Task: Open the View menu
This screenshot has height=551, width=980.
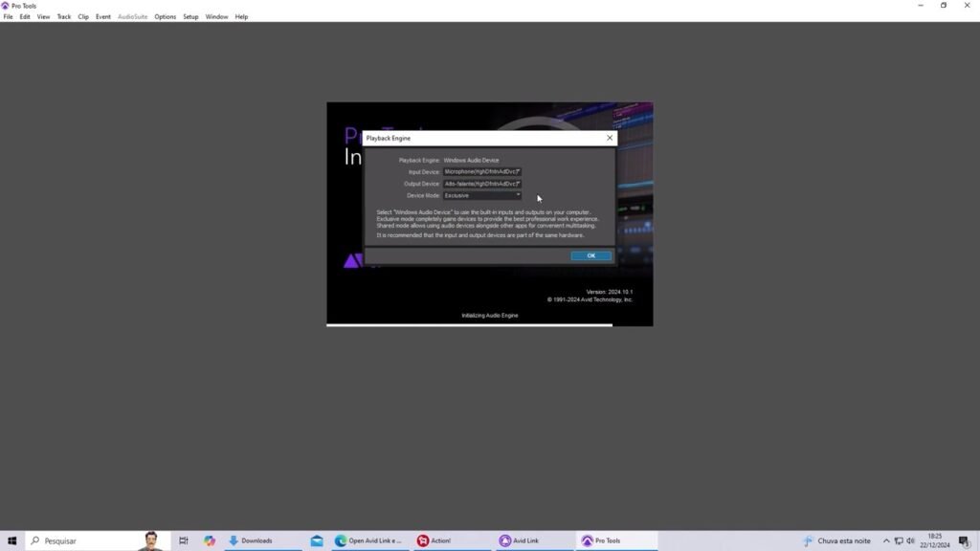Action: pyautogui.click(x=43, y=17)
